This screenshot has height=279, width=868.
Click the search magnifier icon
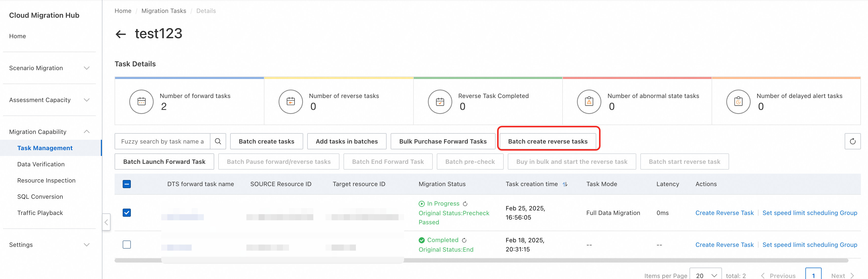pos(218,141)
